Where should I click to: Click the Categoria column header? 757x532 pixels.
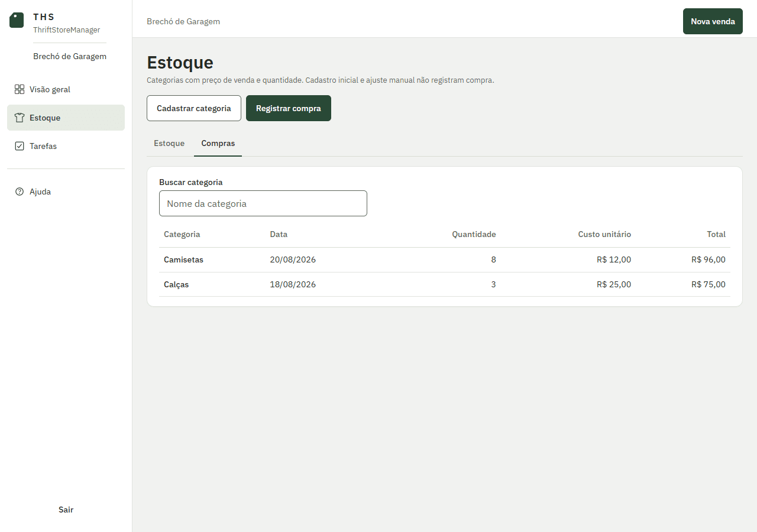point(182,234)
